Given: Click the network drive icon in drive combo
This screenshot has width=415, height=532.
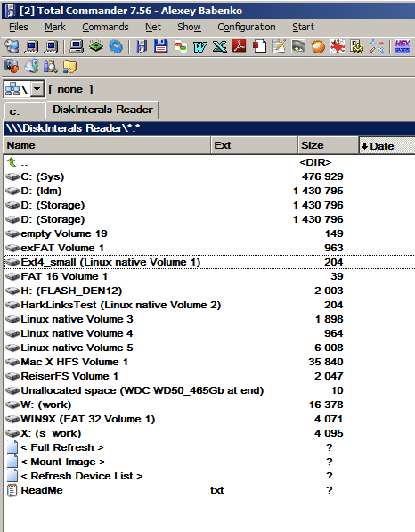Looking at the screenshot, I should coord(12,89).
